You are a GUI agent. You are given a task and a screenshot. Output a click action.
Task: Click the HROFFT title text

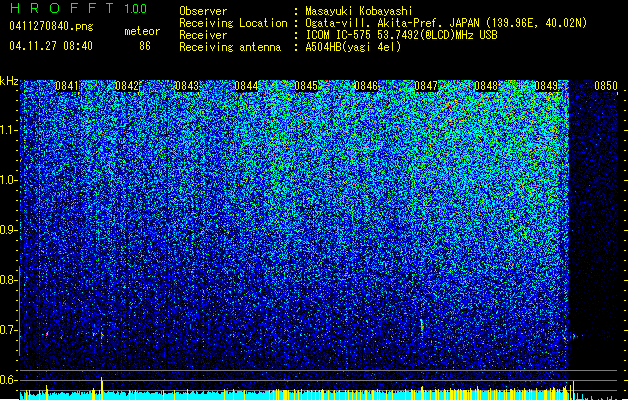coord(63,8)
